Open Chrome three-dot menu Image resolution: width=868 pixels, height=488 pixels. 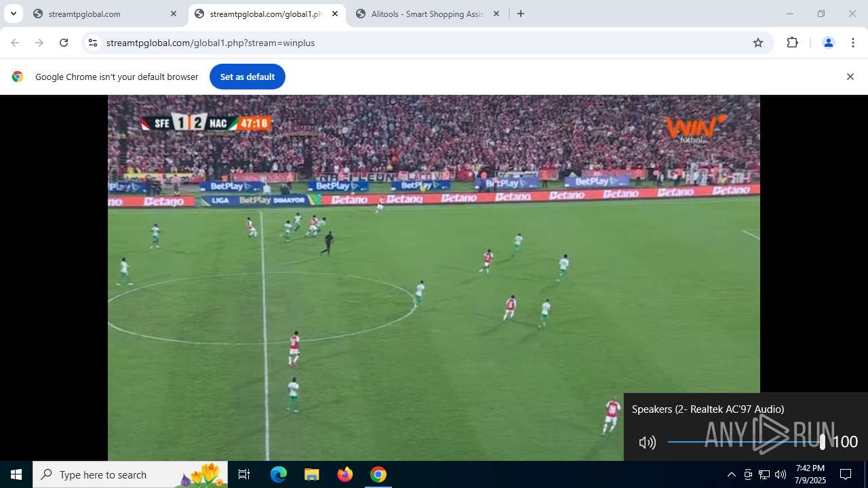(x=853, y=43)
